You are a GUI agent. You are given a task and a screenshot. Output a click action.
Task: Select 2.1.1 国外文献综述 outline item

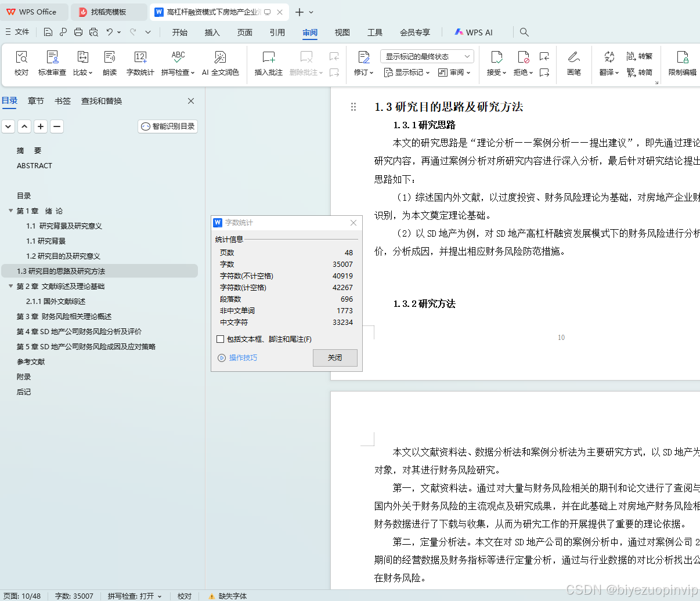pyautogui.click(x=56, y=302)
